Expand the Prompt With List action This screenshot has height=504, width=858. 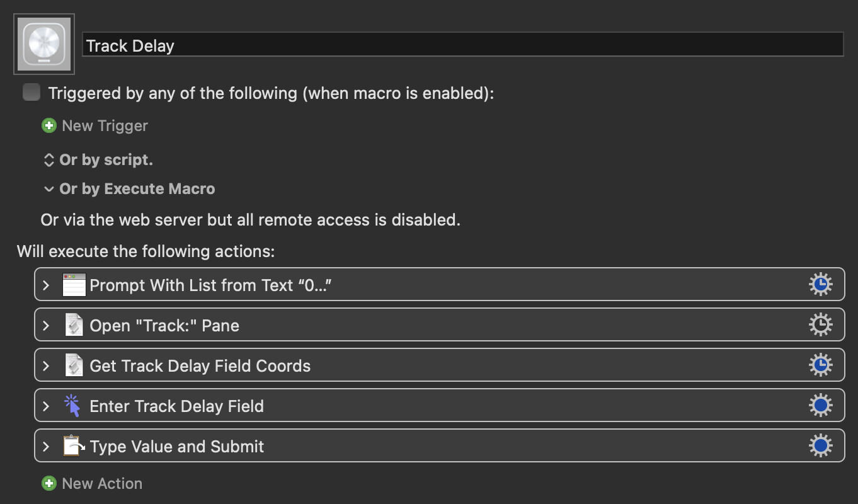(x=46, y=285)
